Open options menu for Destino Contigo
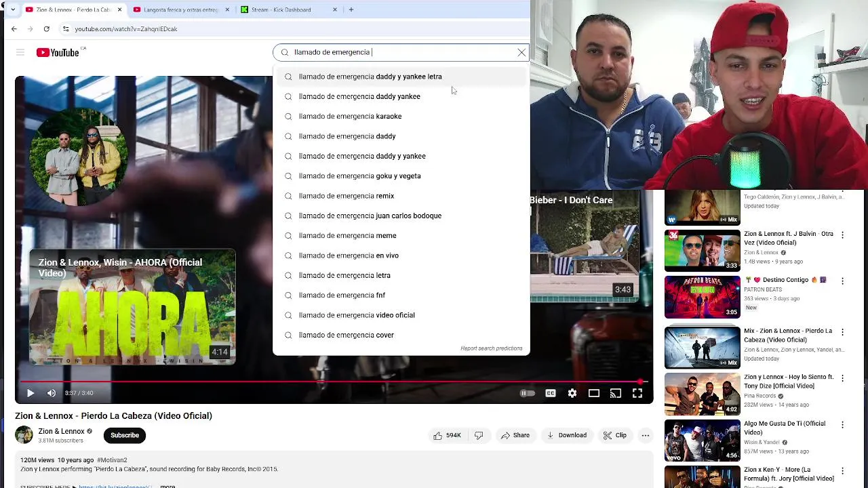 click(x=842, y=281)
